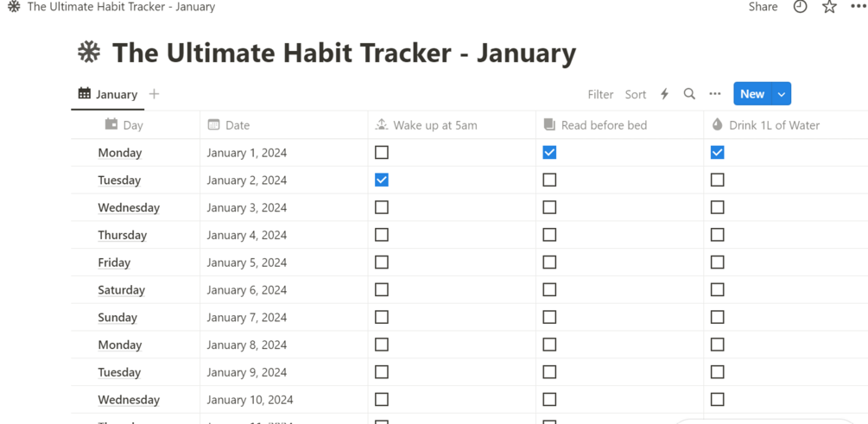Expand the New button dropdown arrow
868x424 pixels.
pos(782,94)
